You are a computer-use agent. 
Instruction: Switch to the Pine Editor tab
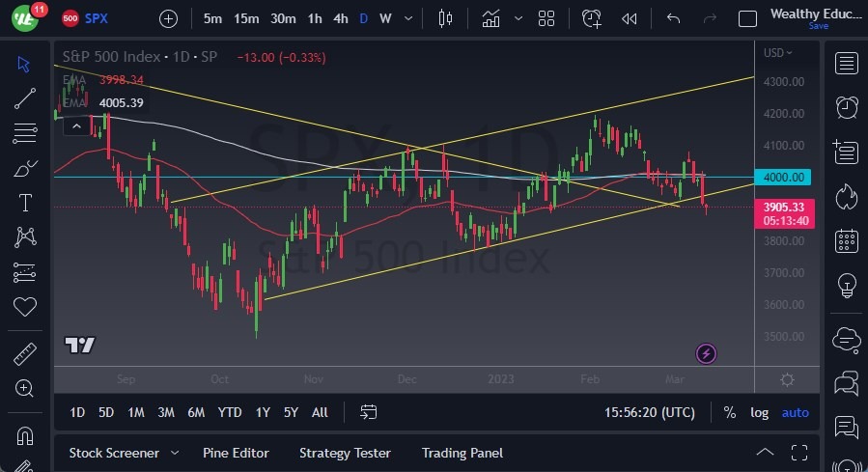tap(236, 453)
